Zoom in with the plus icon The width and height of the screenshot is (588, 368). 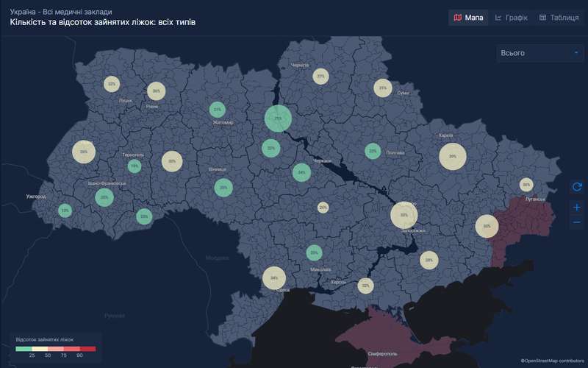pos(577,208)
